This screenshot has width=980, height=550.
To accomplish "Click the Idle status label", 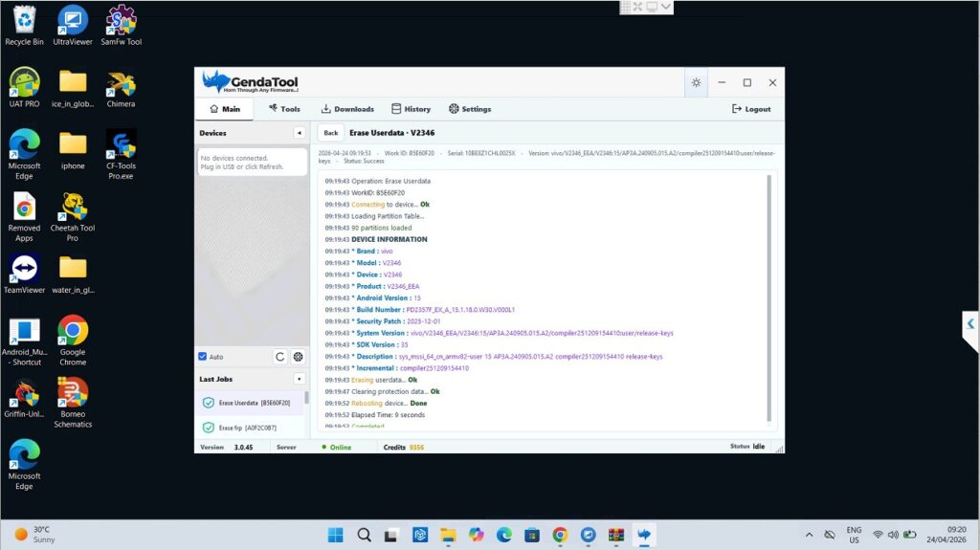I will tap(759, 447).
